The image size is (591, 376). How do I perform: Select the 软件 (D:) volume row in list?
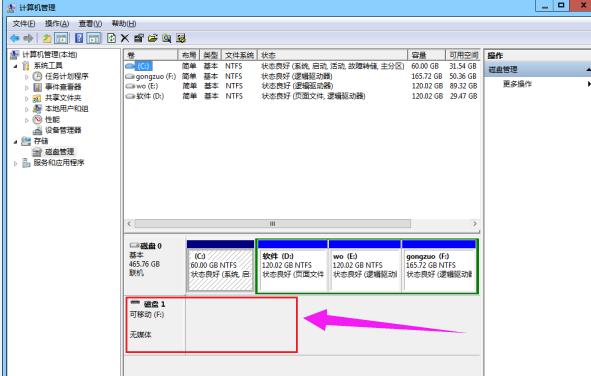(302, 96)
